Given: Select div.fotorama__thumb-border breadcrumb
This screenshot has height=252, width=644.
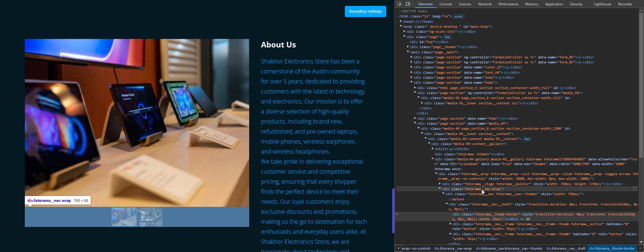Looking at the screenshot, I should [612, 248].
